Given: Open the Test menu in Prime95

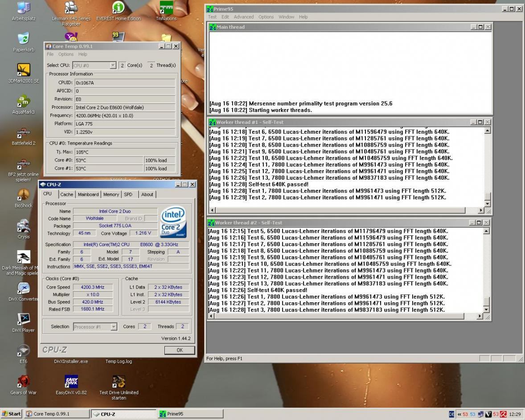Looking at the screenshot, I should coord(212,17).
